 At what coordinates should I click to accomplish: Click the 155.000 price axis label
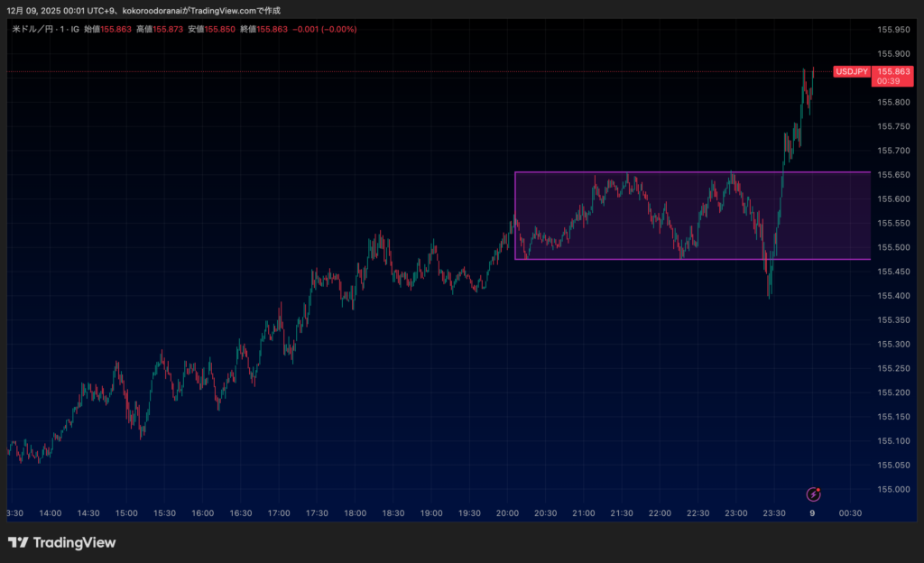(894, 489)
